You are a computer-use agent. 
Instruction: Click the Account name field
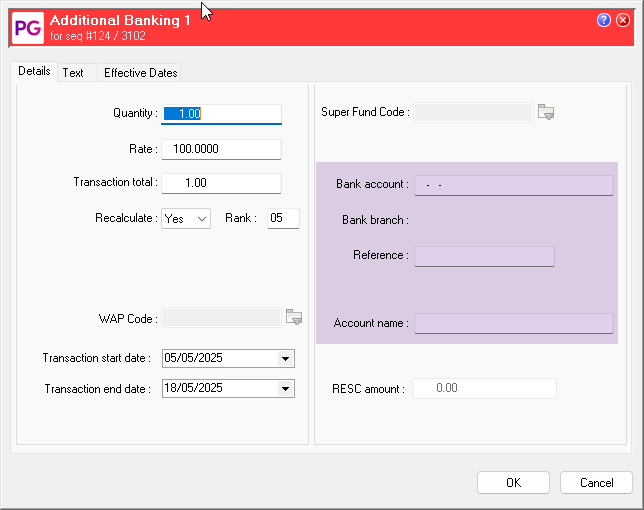(513, 323)
